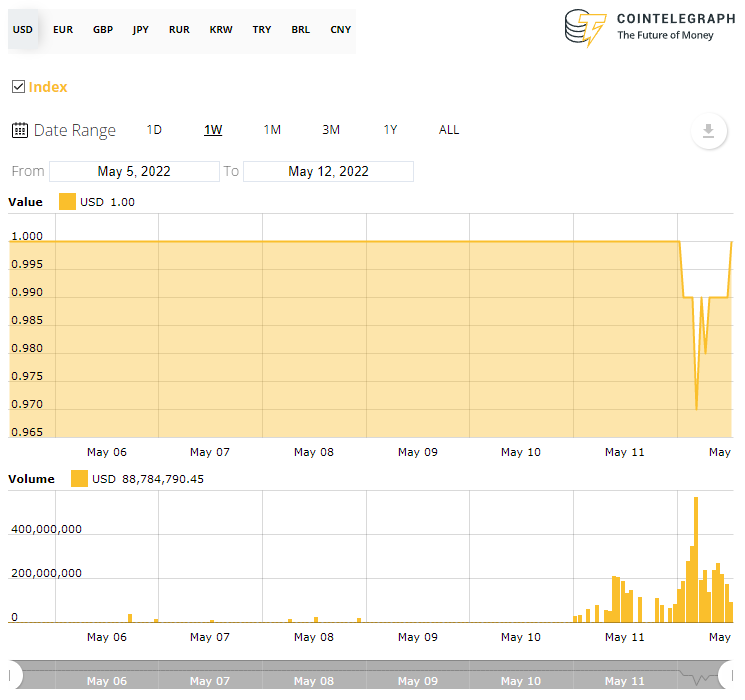The height and width of the screenshot is (700, 745).
Task: Set the date range to 1D
Action: pyautogui.click(x=154, y=130)
